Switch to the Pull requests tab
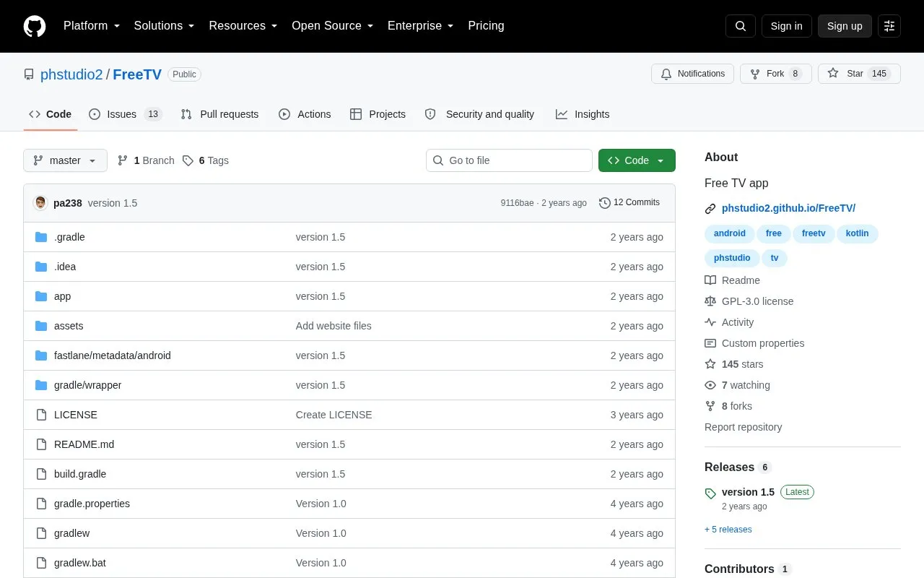This screenshot has height=578, width=924. coord(219,114)
